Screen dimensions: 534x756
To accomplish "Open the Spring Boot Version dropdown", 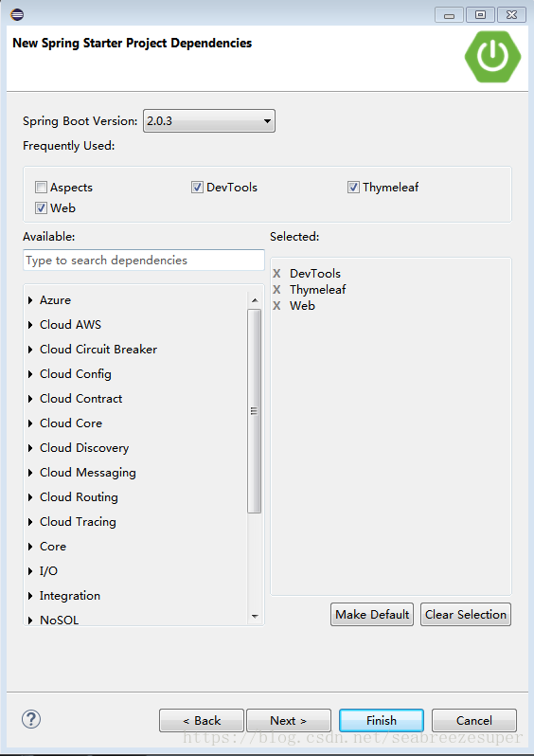I will point(209,121).
